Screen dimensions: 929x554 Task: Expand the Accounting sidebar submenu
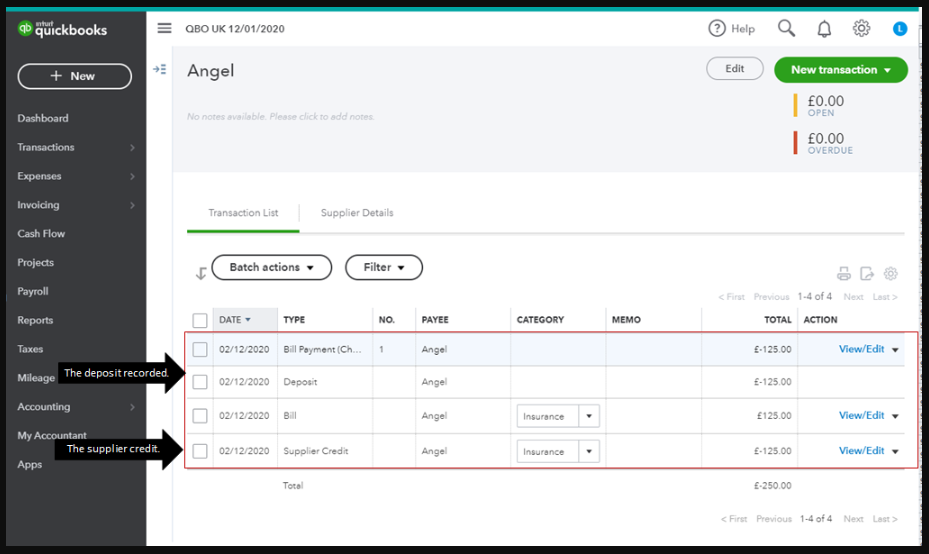[x=132, y=407]
